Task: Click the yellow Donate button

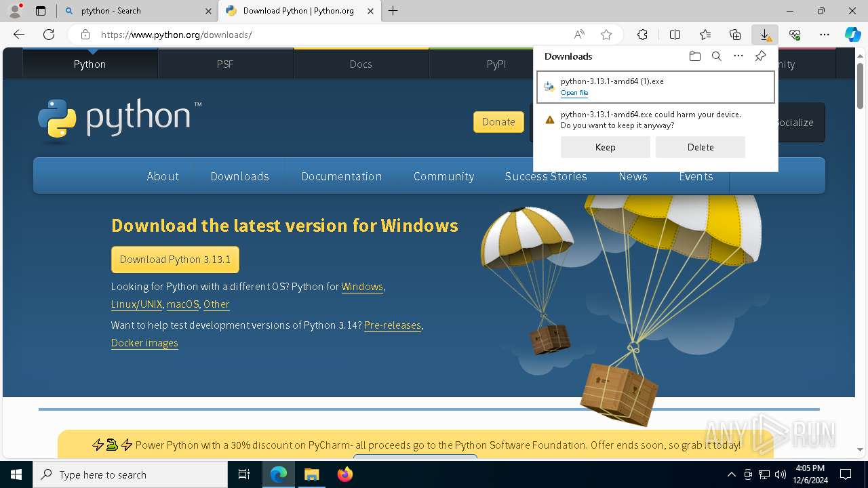Action: pos(498,122)
